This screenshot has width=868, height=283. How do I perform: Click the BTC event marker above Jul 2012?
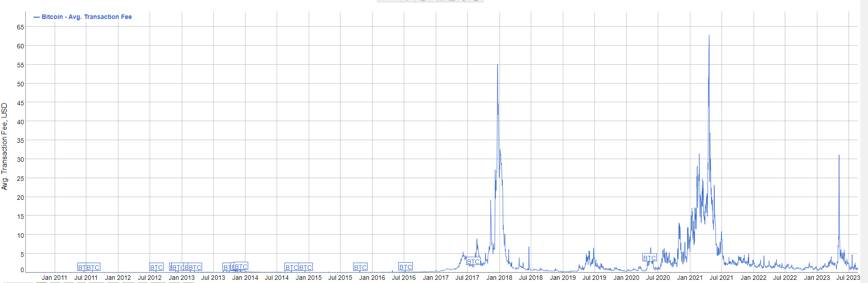point(156,267)
